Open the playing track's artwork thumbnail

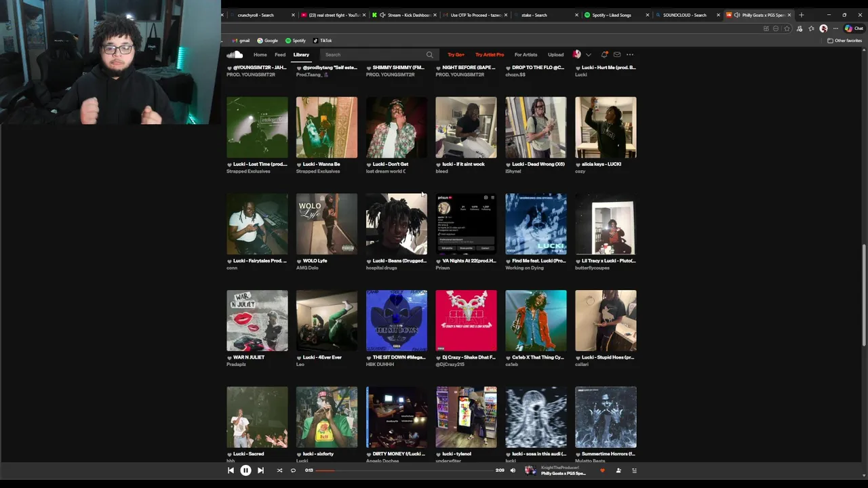pyautogui.click(x=530, y=470)
